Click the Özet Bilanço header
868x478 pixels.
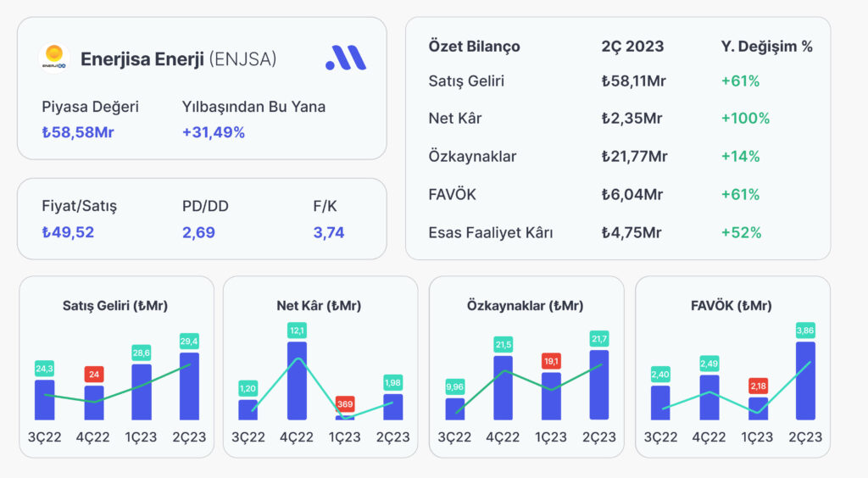(x=475, y=47)
